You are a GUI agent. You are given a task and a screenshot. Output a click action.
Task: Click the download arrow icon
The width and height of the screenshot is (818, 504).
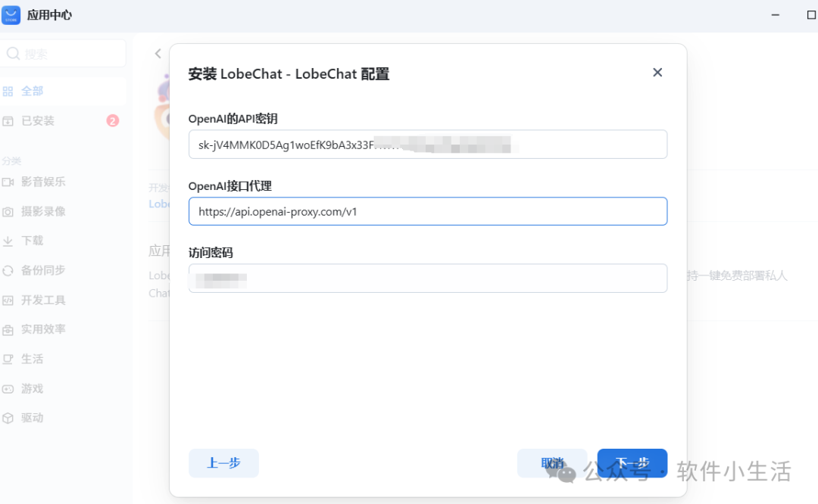[8, 241]
